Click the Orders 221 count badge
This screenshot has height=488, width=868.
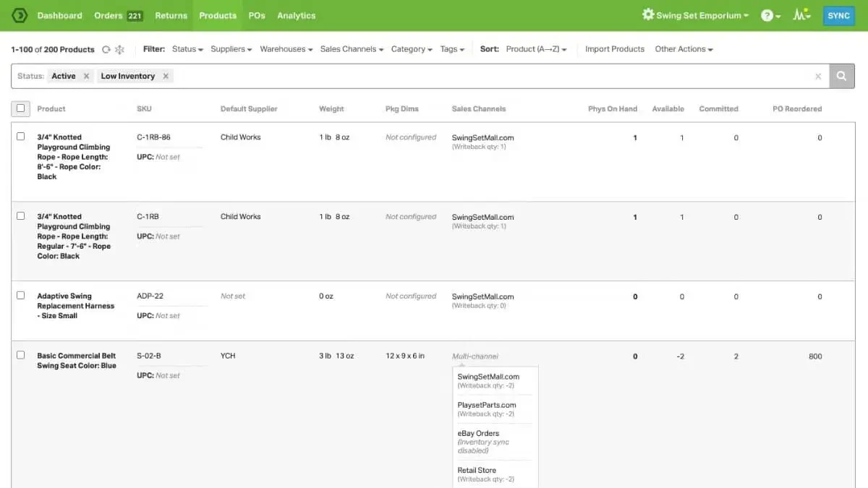(x=135, y=15)
